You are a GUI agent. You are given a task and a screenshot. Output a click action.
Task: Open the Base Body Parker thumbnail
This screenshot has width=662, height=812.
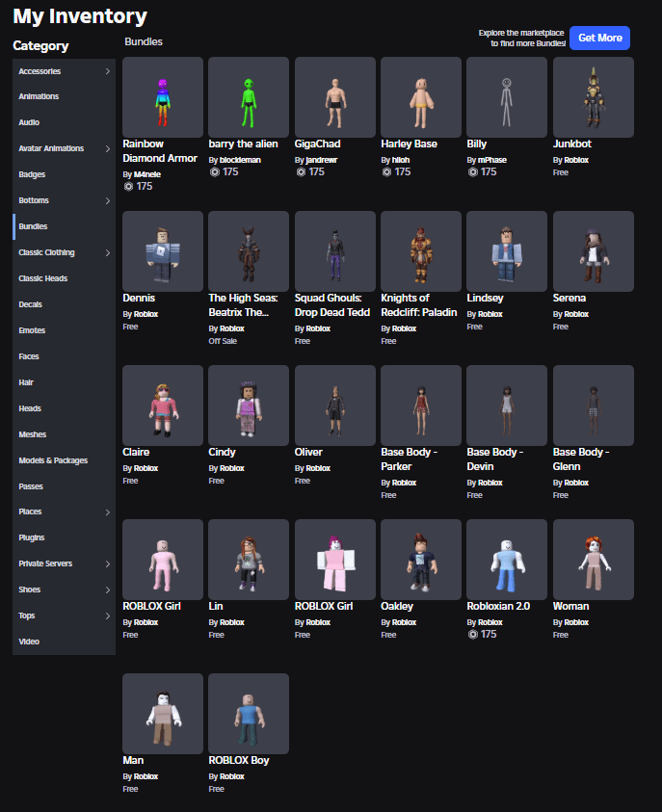click(421, 406)
